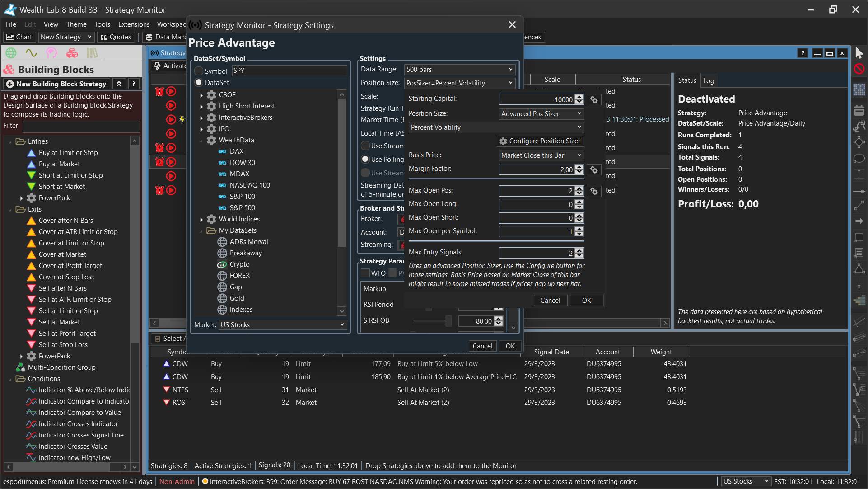The height and width of the screenshot is (489, 868).
Task: Click the red prohibited icon on right toolbar
Action: [859, 69]
